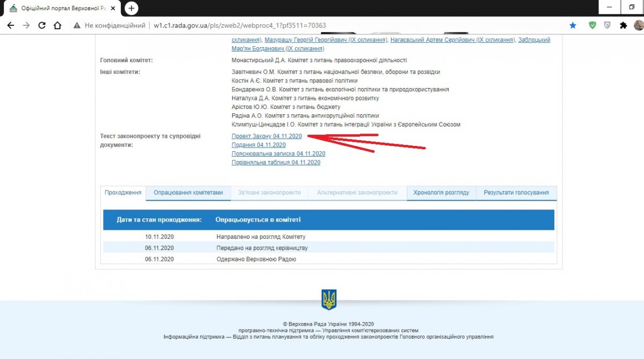644x359 pixels.
Task: Open Мазурашу Георгій Георгійович deputy link
Action: [326, 40]
